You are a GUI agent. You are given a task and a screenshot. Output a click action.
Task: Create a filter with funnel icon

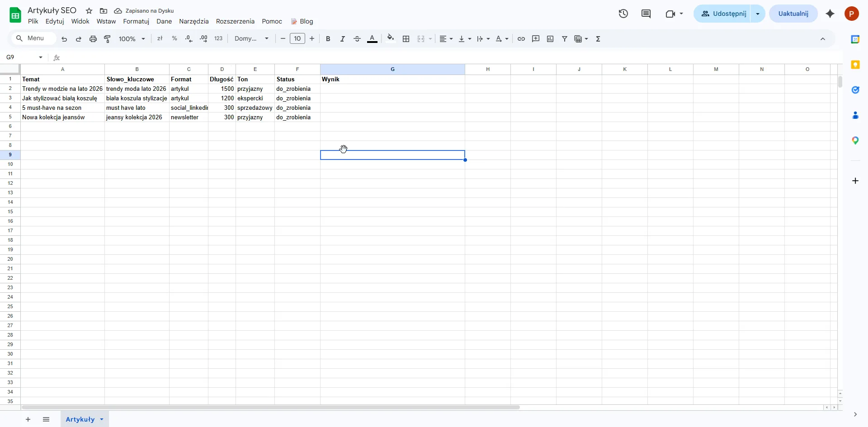coord(565,39)
